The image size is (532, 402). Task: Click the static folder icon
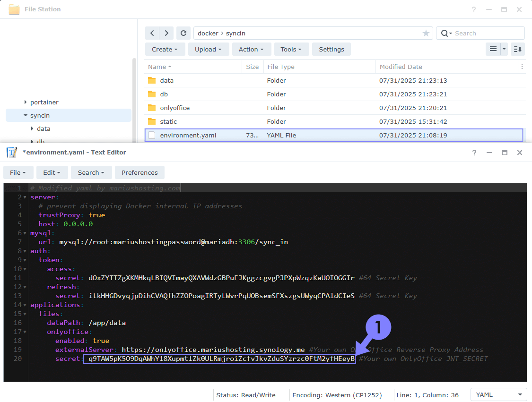tap(152, 121)
